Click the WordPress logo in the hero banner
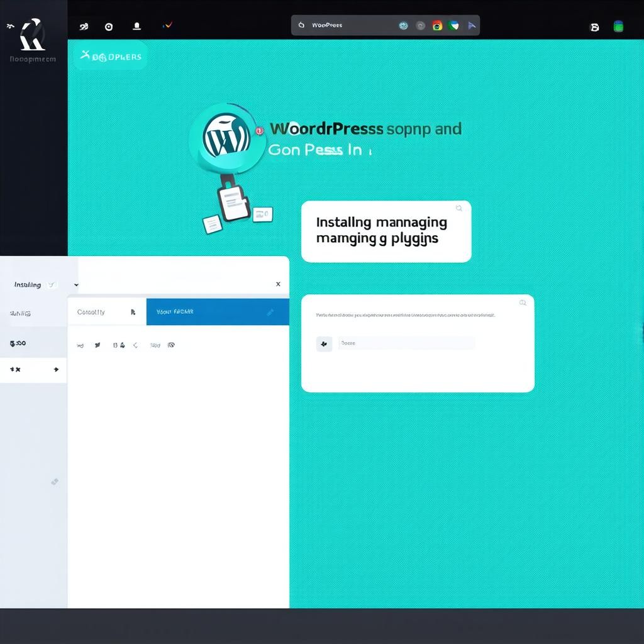Viewport: 644px width, 644px height. coord(226,136)
